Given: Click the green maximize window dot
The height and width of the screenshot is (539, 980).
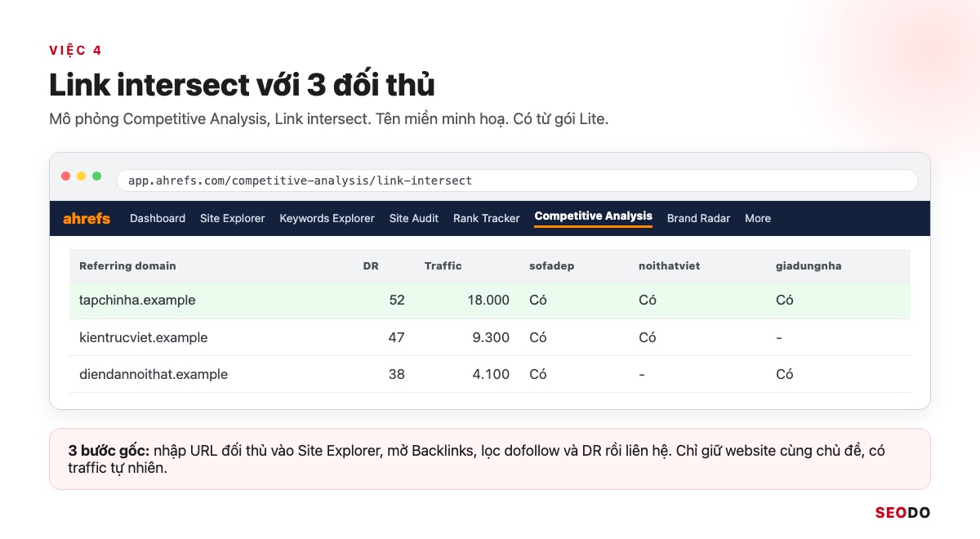Looking at the screenshot, I should pos(97,176).
